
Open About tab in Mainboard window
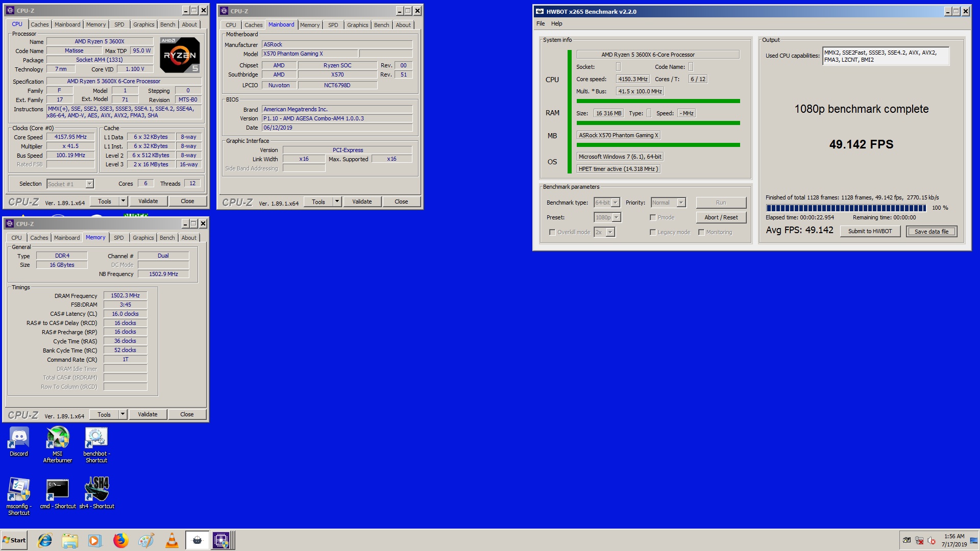click(403, 25)
